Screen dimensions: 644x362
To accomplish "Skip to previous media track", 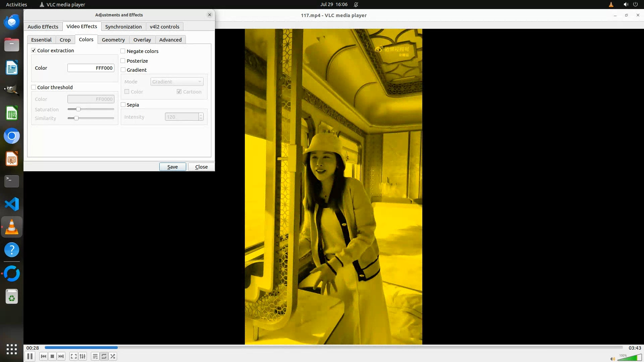I will (43, 356).
